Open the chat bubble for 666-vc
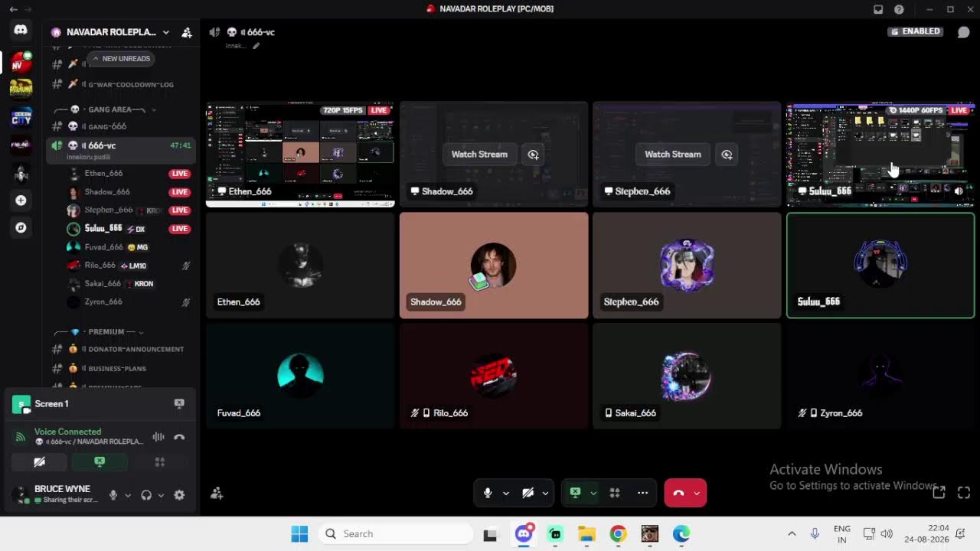The height and width of the screenshot is (551, 980). 964,32
